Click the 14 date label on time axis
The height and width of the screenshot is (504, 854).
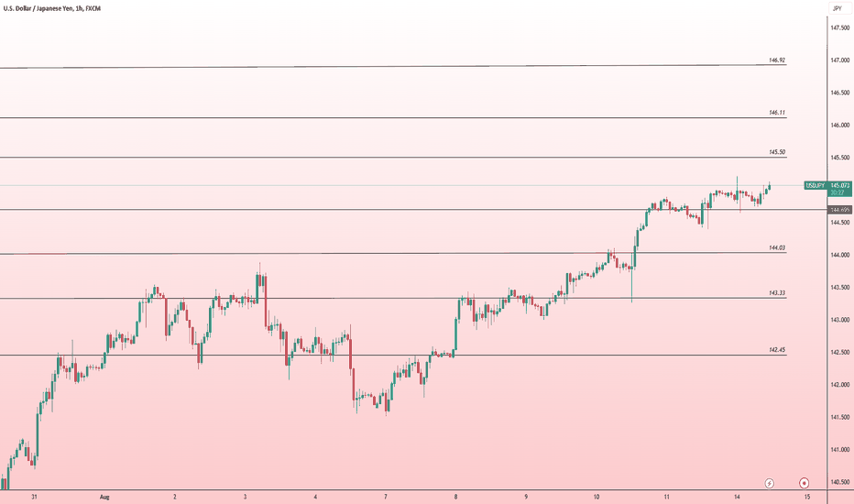[x=737, y=497]
